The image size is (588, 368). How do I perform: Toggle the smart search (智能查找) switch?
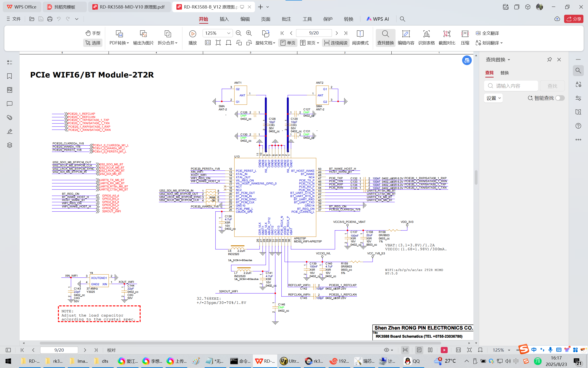560,98
